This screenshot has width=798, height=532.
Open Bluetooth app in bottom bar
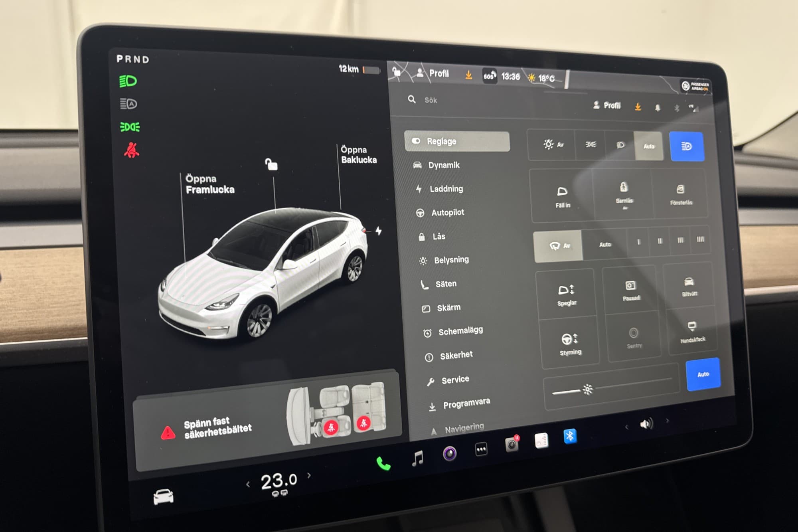pos(570,436)
